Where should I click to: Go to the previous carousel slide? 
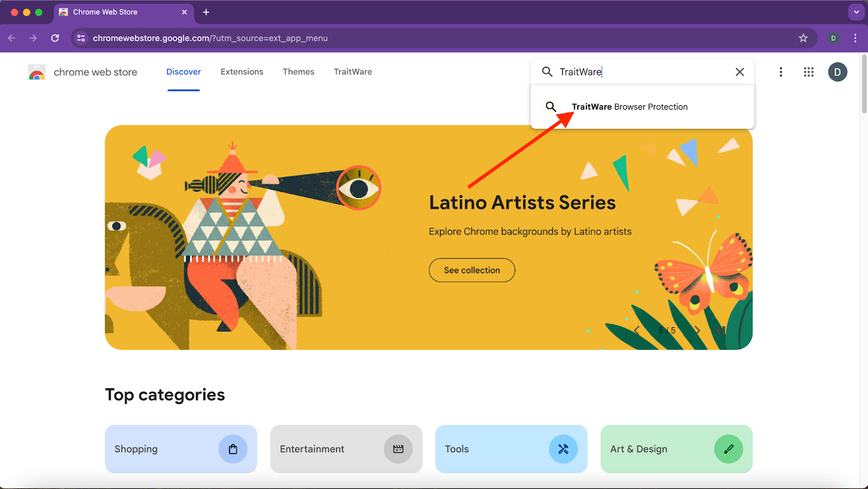(x=637, y=330)
